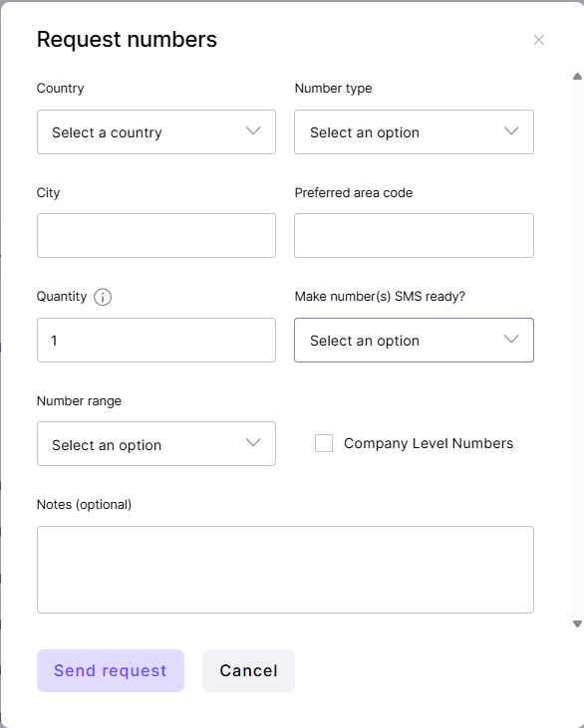Click the Company Level Numbers label
584x728 pixels.
(x=429, y=443)
